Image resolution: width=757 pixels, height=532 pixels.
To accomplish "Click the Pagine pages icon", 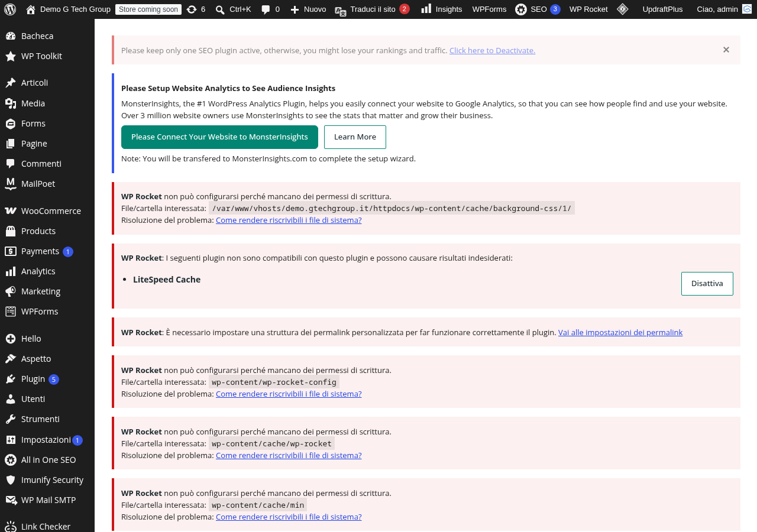I will pyautogui.click(x=11, y=144).
